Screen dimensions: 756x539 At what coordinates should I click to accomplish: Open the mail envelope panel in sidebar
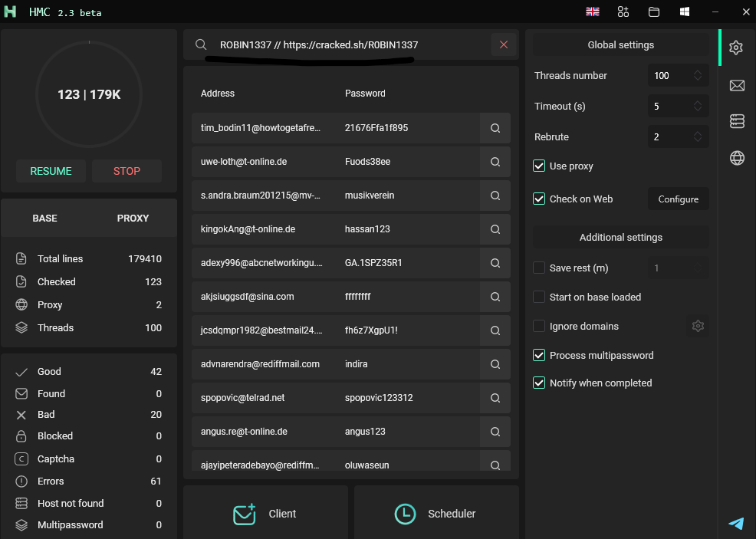click(737, 85)
